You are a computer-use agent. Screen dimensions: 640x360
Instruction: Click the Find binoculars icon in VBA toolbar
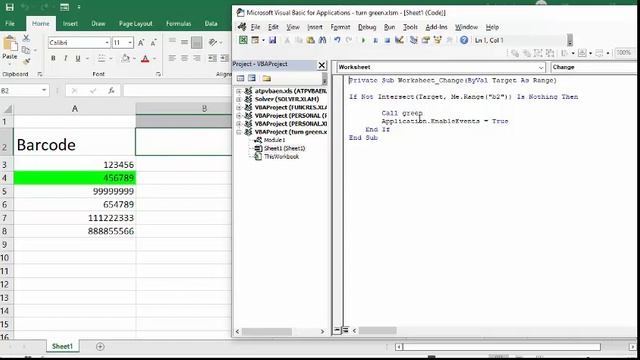[322, 40]
